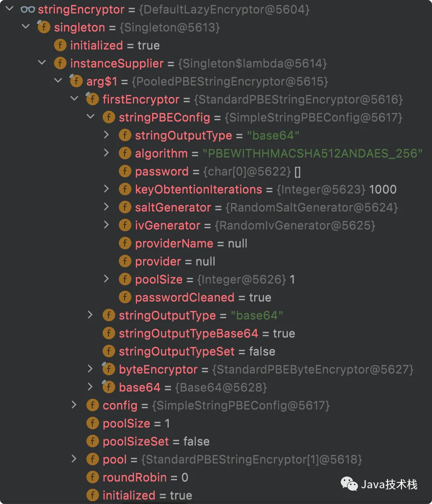This screenshot has height=504, width=432.
Task: Expand the pool array node
Action: pyautogui.click(x=74, y=459)
